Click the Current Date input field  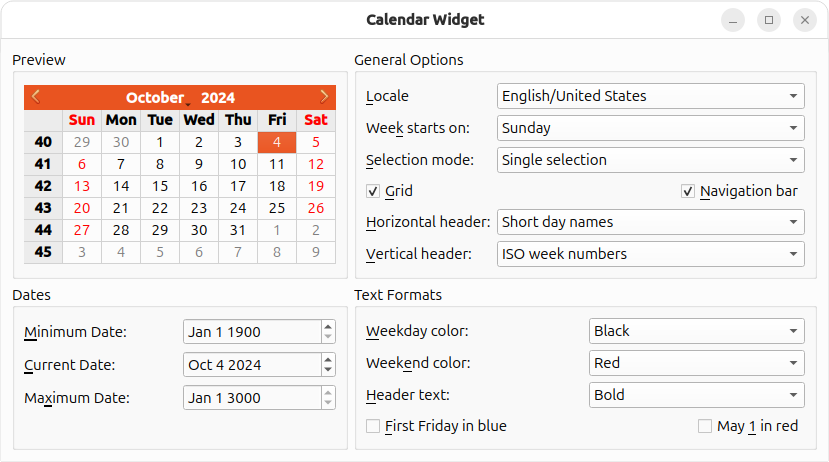tap(252, 365)
